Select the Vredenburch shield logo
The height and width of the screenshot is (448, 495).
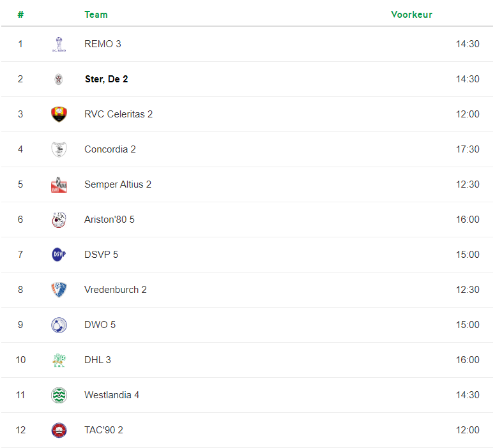coord(59,290)
